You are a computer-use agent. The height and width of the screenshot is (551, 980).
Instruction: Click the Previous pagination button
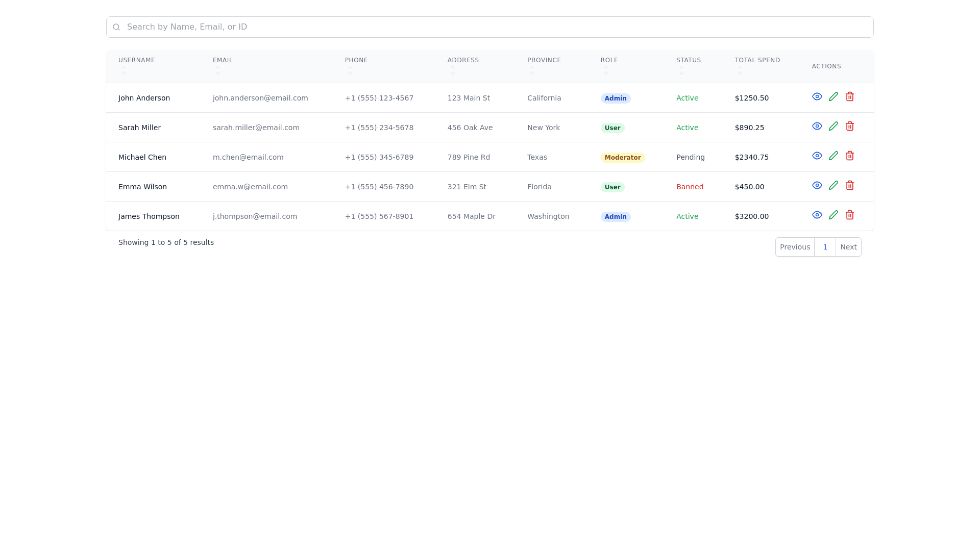[795, 247]
